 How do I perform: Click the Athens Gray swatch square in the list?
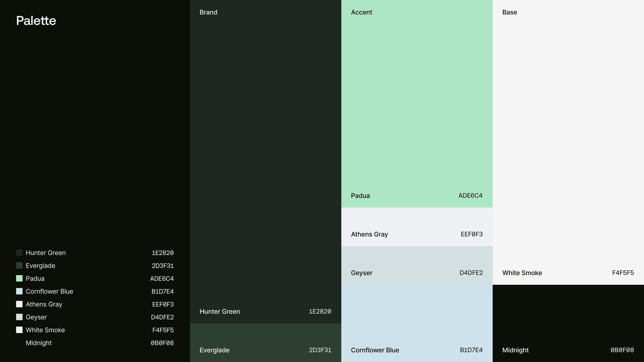pos(19,304)
